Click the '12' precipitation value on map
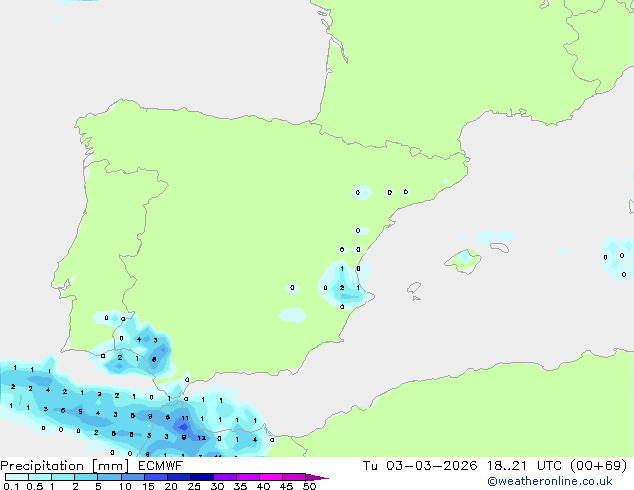 [202, 438]
